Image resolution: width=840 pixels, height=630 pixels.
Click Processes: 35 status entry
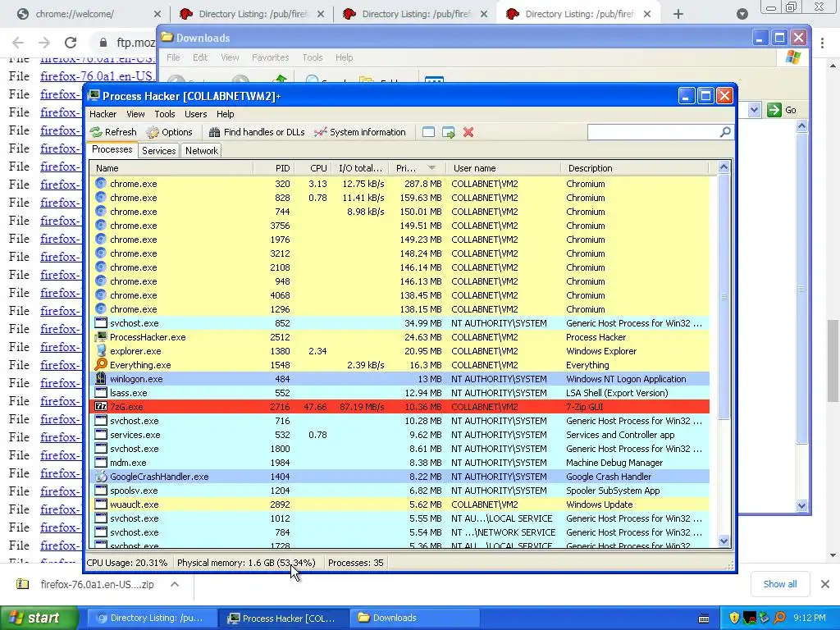pyautogui.click(x=356, y=563)
